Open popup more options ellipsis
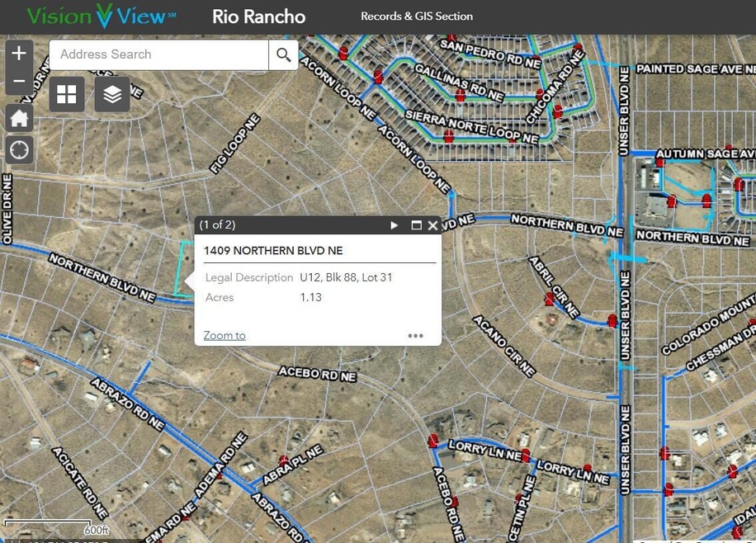Screen dimensions: 756x543 tap(415, 336)
